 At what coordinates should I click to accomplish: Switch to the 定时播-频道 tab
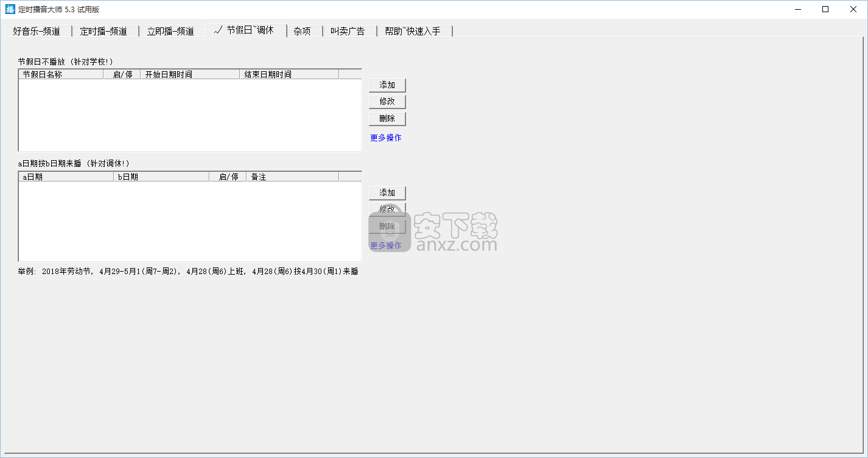pyautogui.click(x=105, y=31)
